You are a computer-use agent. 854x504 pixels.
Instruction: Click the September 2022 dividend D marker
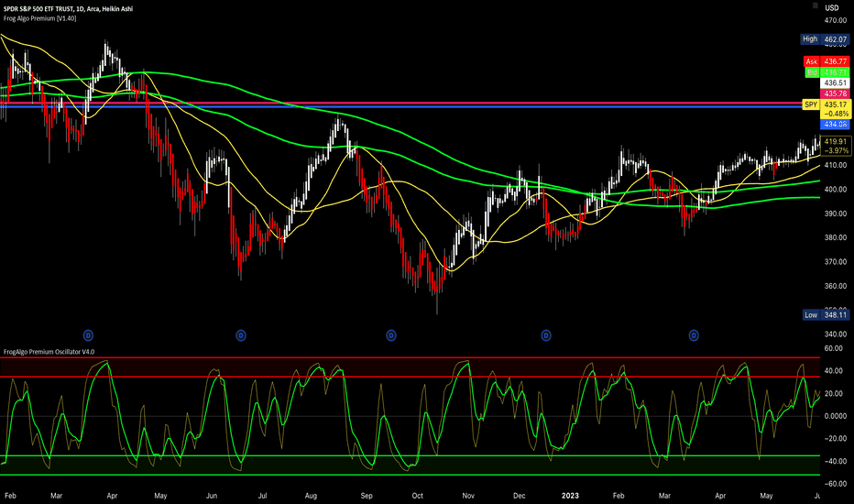tap(390, 335)
